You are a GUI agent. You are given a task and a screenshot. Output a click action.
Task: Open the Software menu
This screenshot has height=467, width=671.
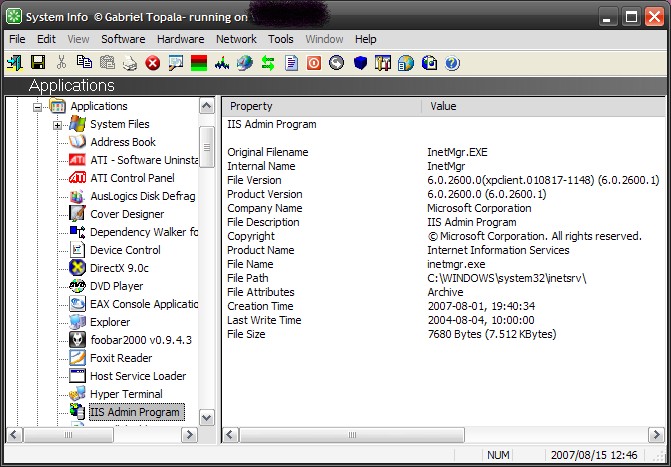pyautogui.click(x=123, y=39)
